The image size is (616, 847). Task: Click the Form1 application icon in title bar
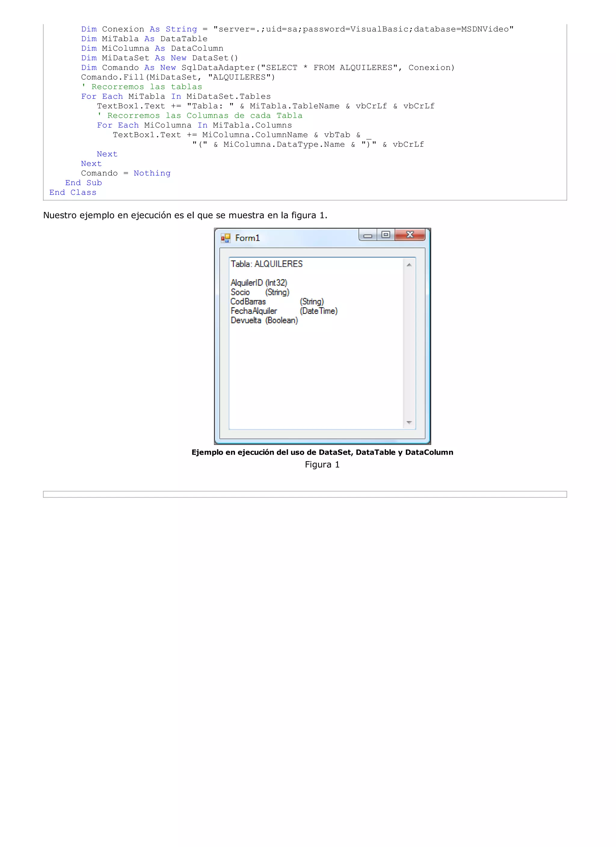[x=226, y=238]
